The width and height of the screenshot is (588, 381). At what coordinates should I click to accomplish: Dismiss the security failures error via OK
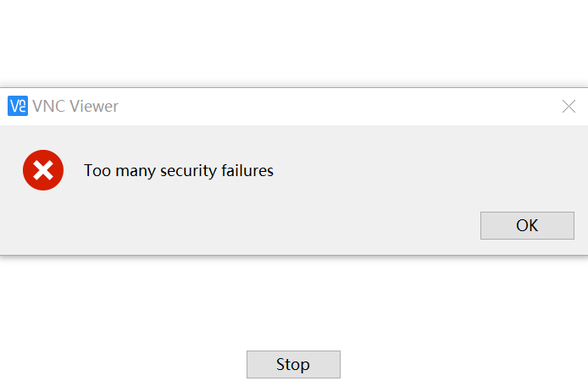(x=527, y=225)
